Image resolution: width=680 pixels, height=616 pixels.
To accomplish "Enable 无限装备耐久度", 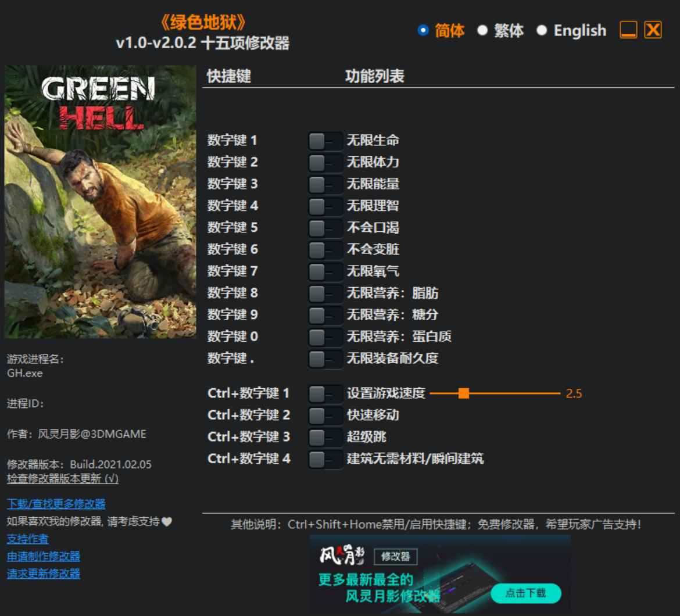I will [x=324, y=359].
